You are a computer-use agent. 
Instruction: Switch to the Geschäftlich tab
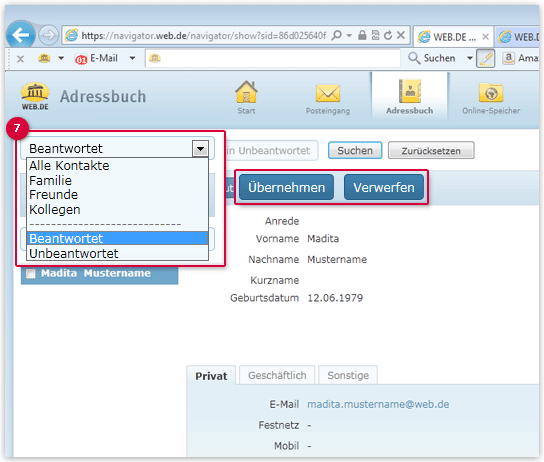tap(277, 375)
